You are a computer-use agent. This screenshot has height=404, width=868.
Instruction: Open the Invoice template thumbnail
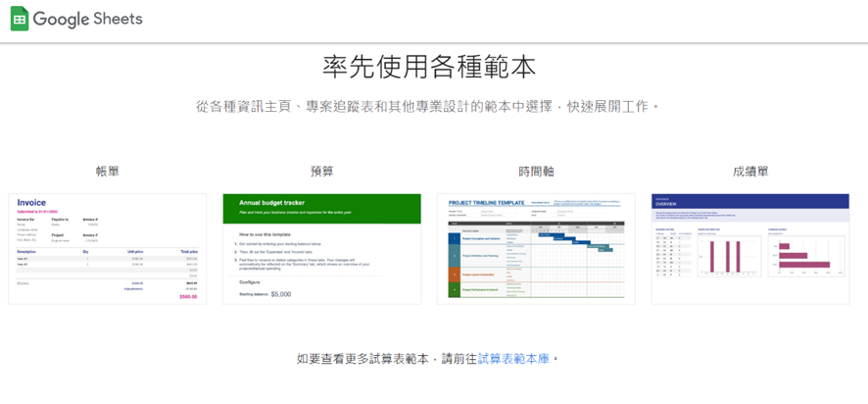click(108, 249)
